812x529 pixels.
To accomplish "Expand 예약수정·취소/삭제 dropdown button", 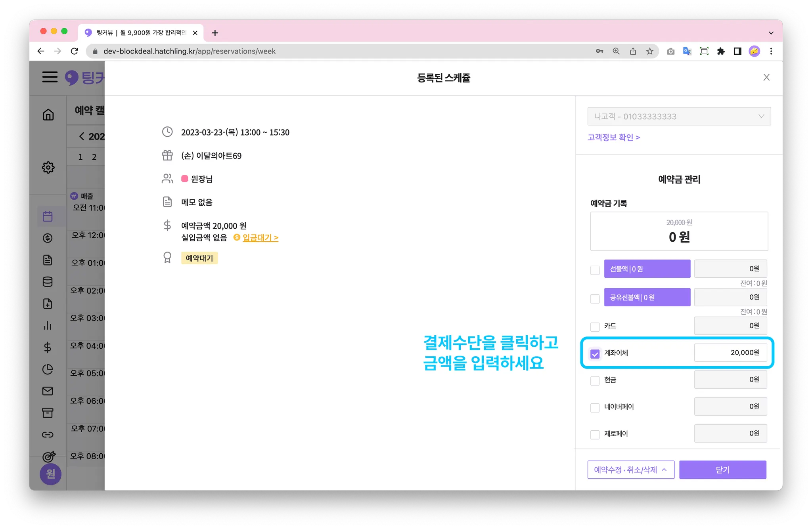I will click(630, 470).
